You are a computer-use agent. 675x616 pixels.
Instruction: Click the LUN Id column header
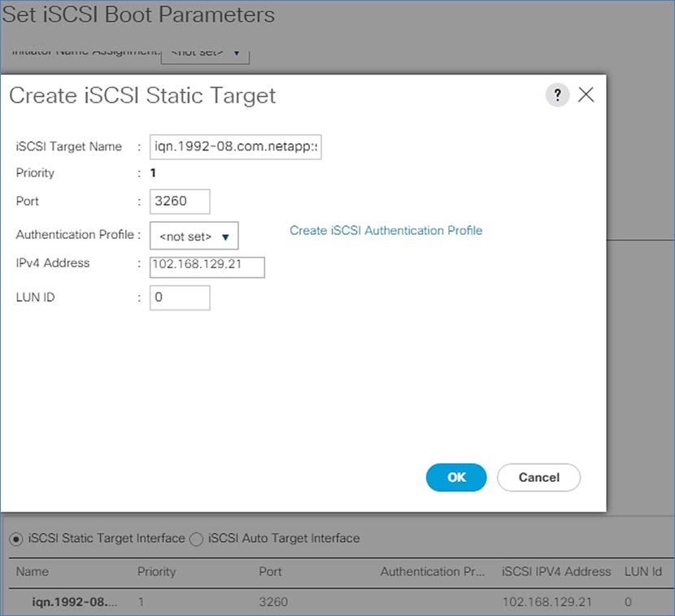pyautogui.click(x=642, y=571)
